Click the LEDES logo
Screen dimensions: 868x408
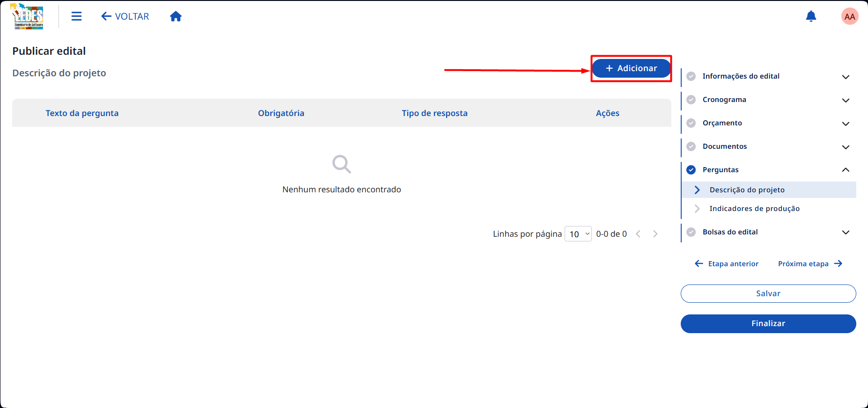tap(27, 16)
